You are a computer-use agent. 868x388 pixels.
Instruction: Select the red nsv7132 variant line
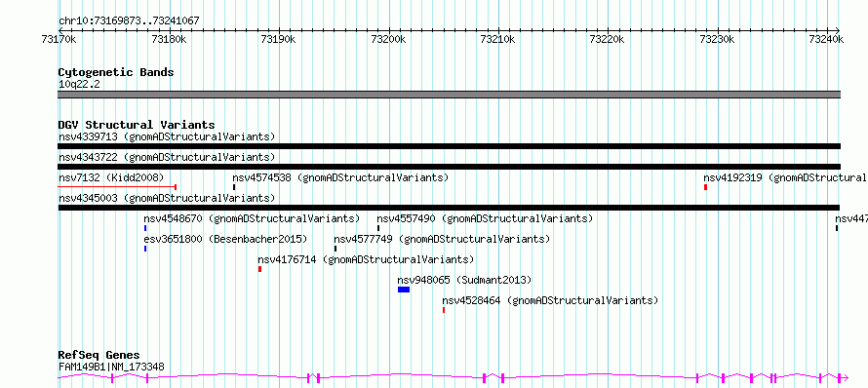point(117,187)
